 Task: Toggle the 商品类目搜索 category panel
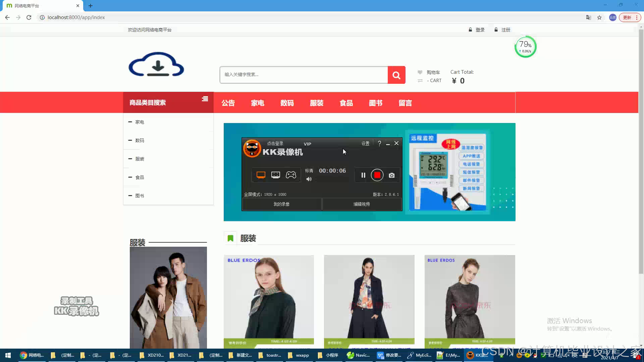click(x=168, y=103)
